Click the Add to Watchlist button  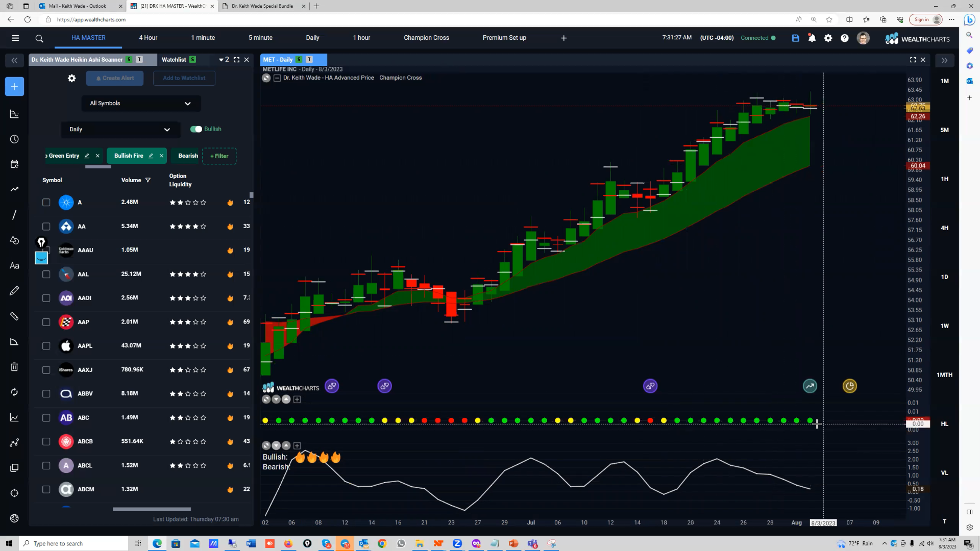(x=184, y=78)
